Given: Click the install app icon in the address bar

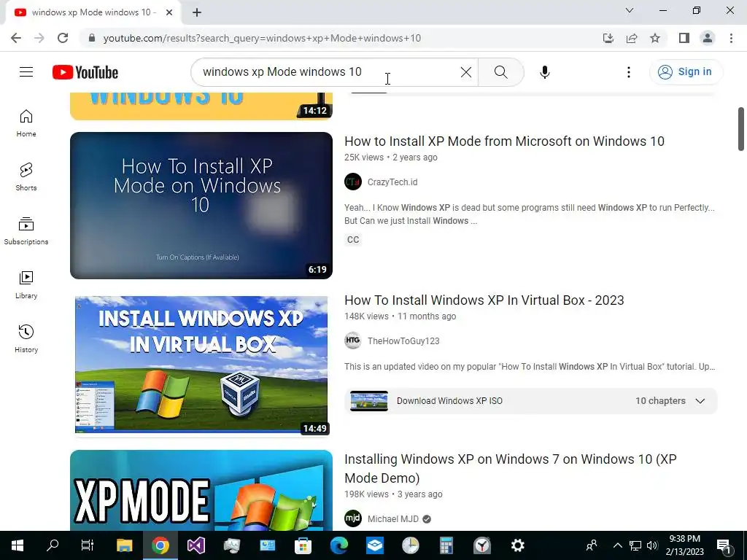Looking at the screenshot, I should [608, 38].
